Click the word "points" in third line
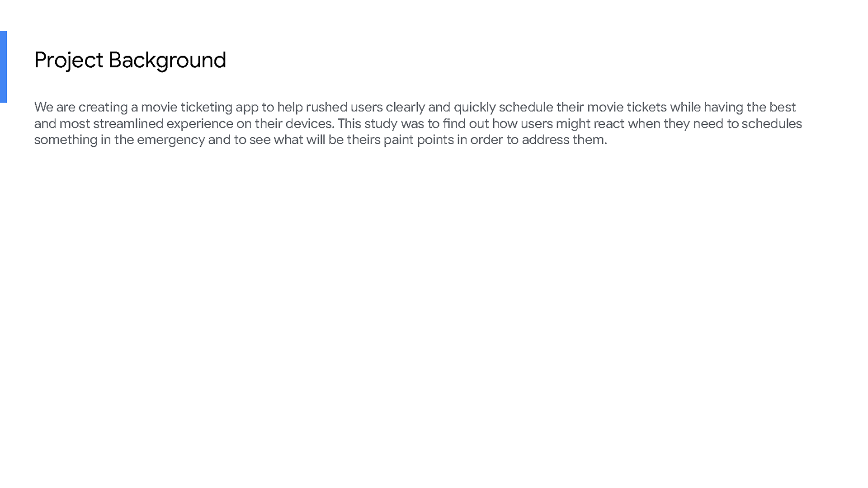The height and width of the screenshot is (488, 868). click(435, 140)
